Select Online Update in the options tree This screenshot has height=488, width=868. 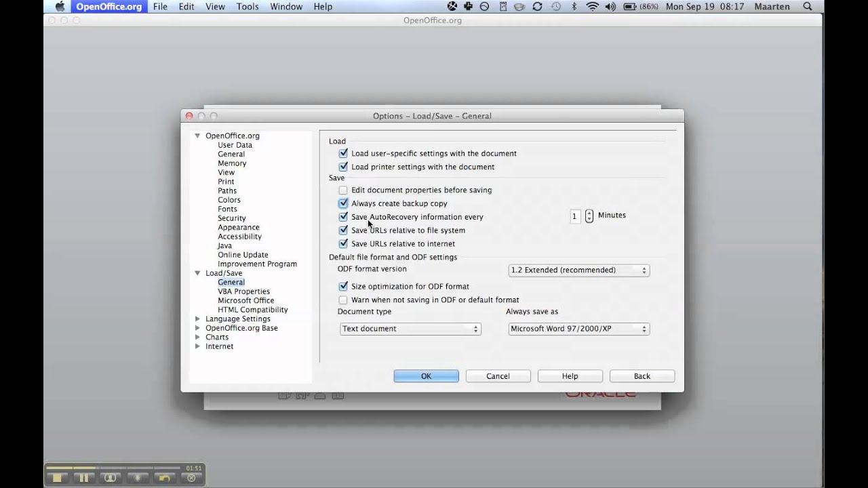(243, 255)
